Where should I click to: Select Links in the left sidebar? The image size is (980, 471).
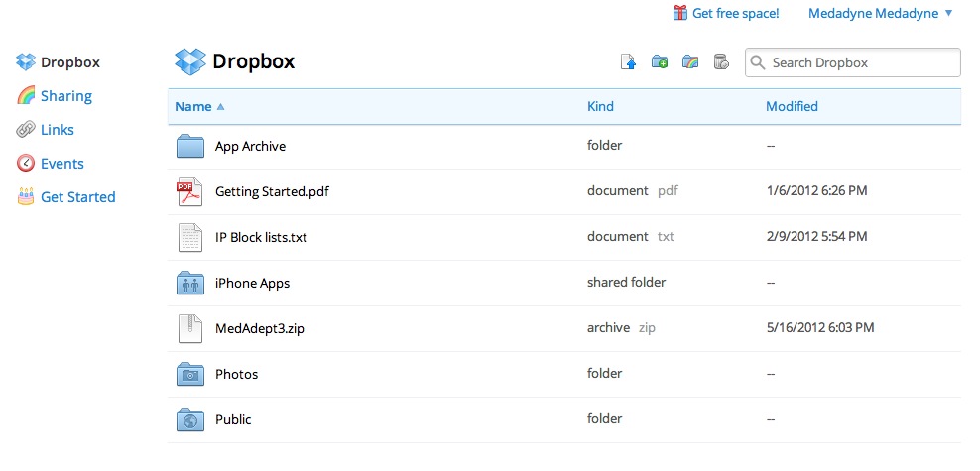57,130
